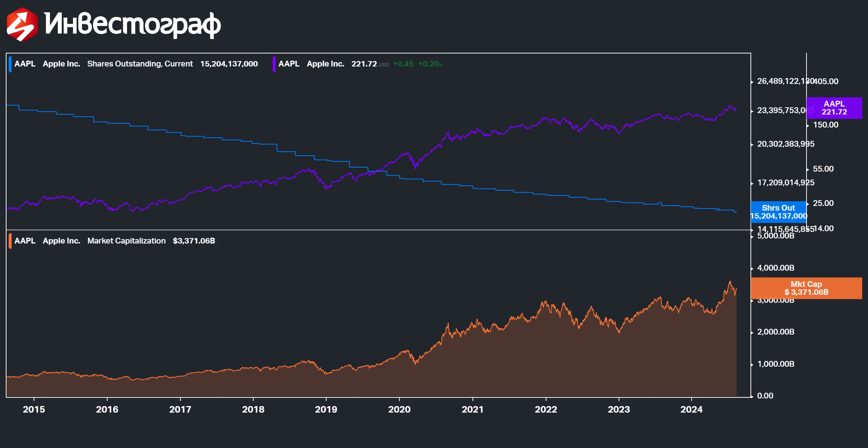Click the 150.00 price axis label
The width and height of the screenshot is (868, 448).
coord(826,125)
